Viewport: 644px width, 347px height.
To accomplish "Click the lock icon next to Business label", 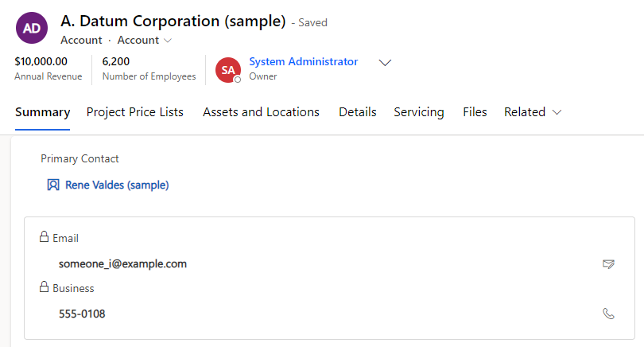I will (x=44, y=287).
